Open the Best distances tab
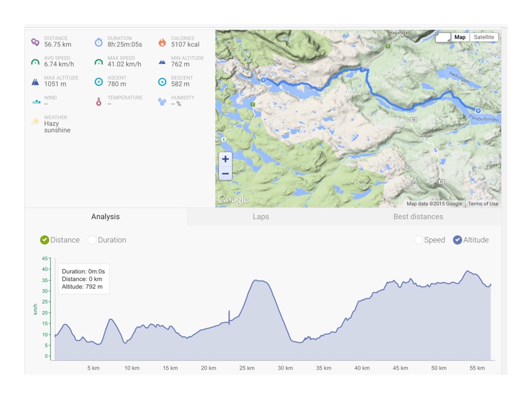This screenshot has height=399, width=532. (418, 217)
